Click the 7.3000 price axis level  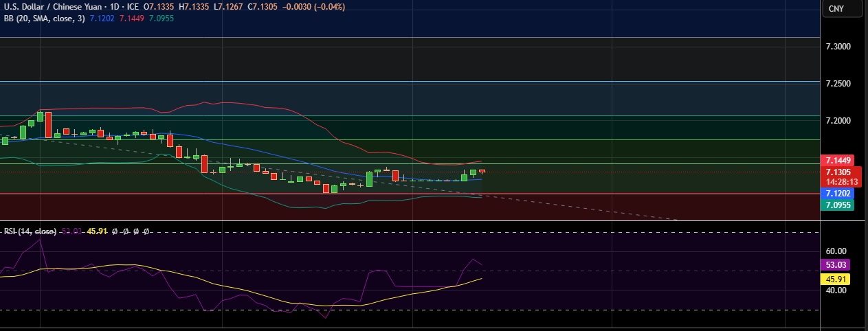(x=838, y=47)
